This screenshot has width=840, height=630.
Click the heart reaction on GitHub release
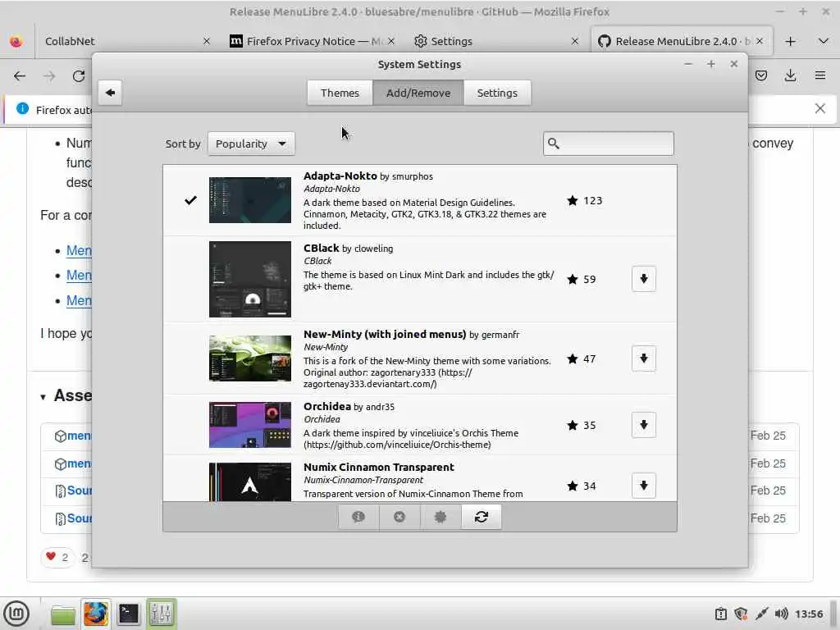57,557
